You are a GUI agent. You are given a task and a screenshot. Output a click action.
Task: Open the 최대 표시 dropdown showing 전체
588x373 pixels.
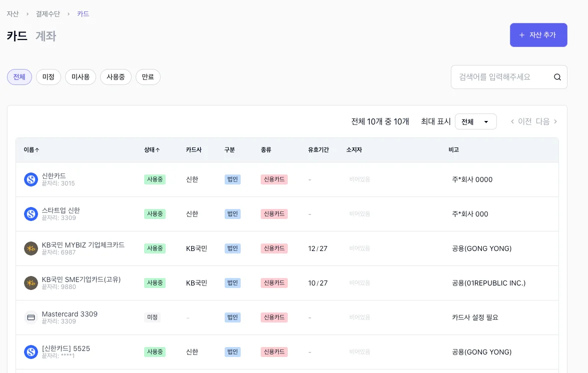click(x=475, y=121)
